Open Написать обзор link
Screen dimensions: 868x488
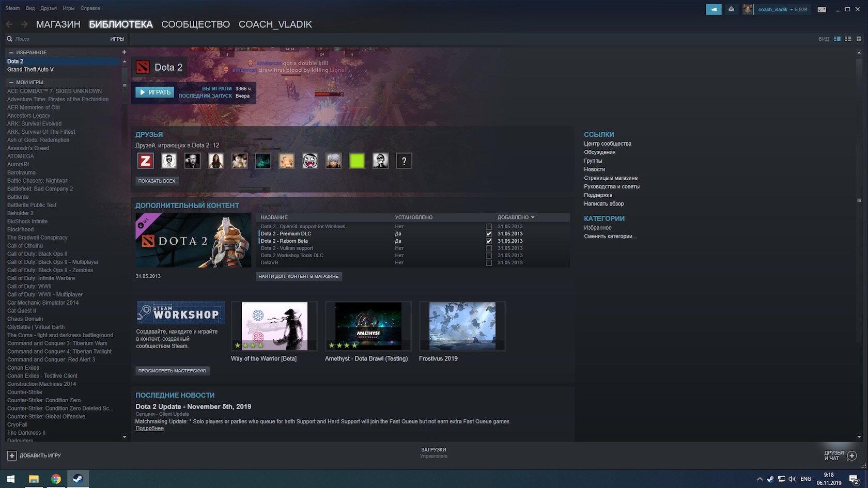(603, 204)
